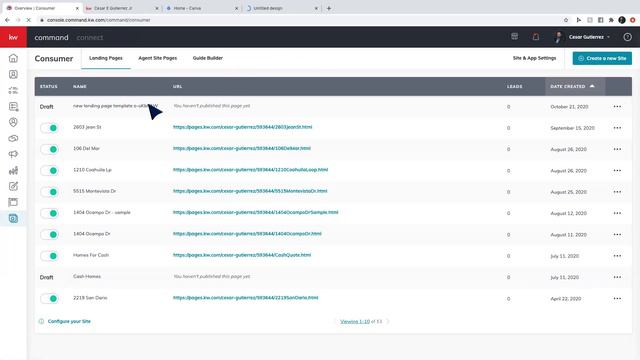Open options menu for 2219 San Dario row
This screenshot has height=360, width=640.
tap(617, 298)
